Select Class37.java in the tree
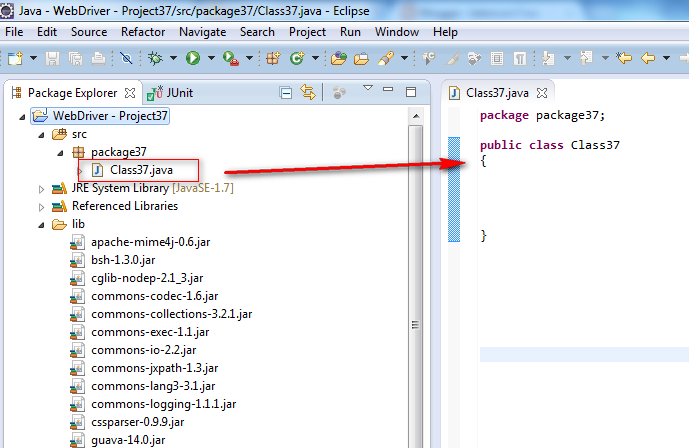Screen dimensions: 689x448 [x=141, y=170]
